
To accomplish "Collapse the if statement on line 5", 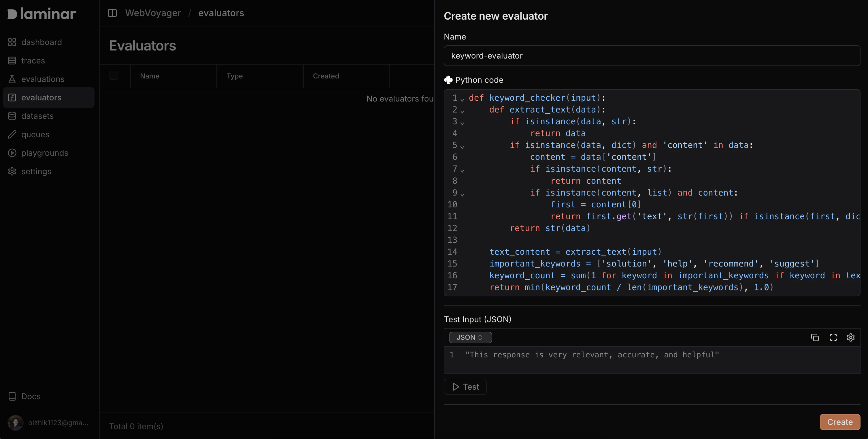I will coord(462,147).
